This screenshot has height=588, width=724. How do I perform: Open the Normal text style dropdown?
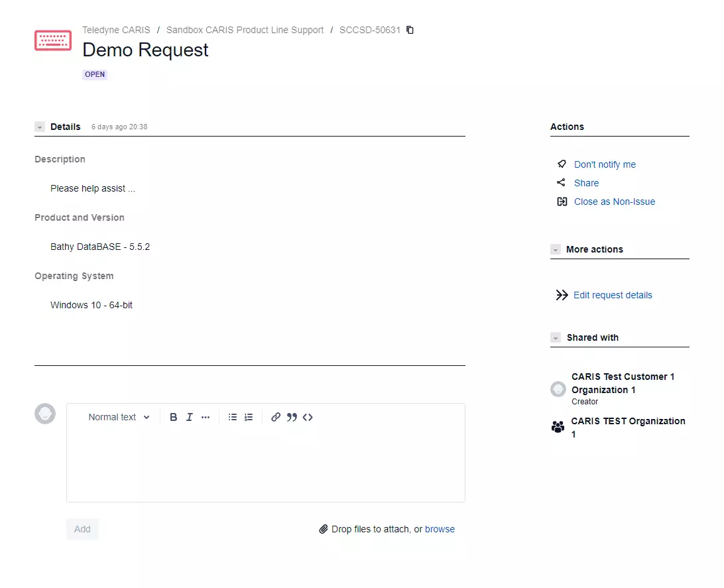[118, 417]
